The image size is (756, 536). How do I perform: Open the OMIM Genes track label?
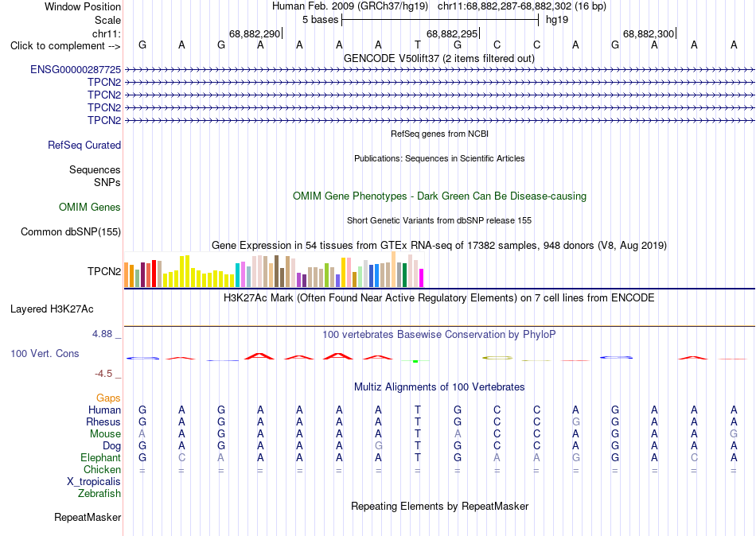click(90, 208)
